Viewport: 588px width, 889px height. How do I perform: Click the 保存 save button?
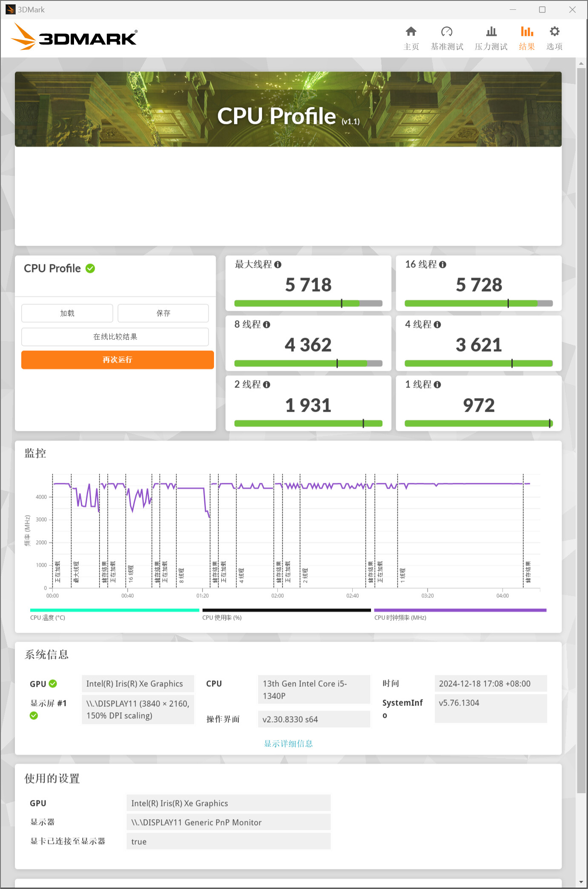click(163, 313)
